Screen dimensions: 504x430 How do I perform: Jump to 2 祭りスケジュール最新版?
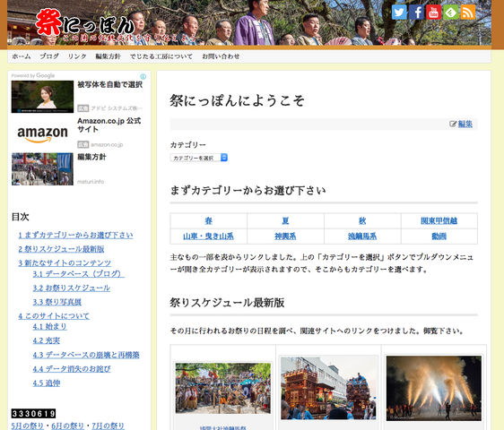click(61, 249)
